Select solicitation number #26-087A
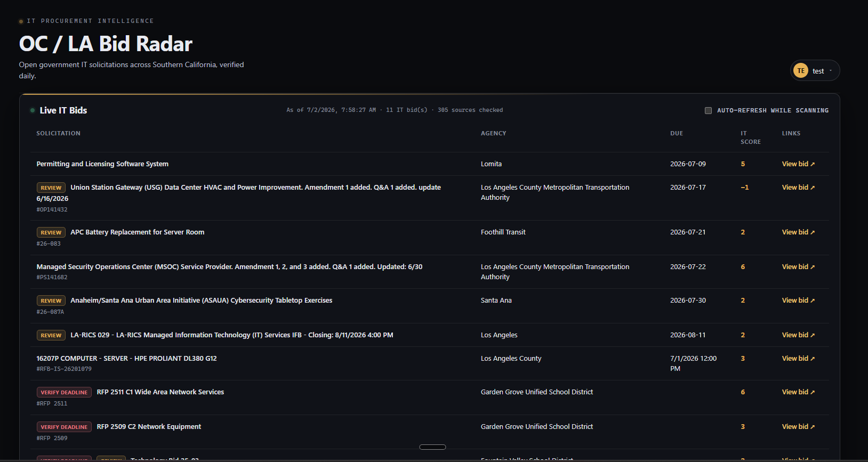Image resolution: width=868 pixels, height=462 pixels. (50, 312)
